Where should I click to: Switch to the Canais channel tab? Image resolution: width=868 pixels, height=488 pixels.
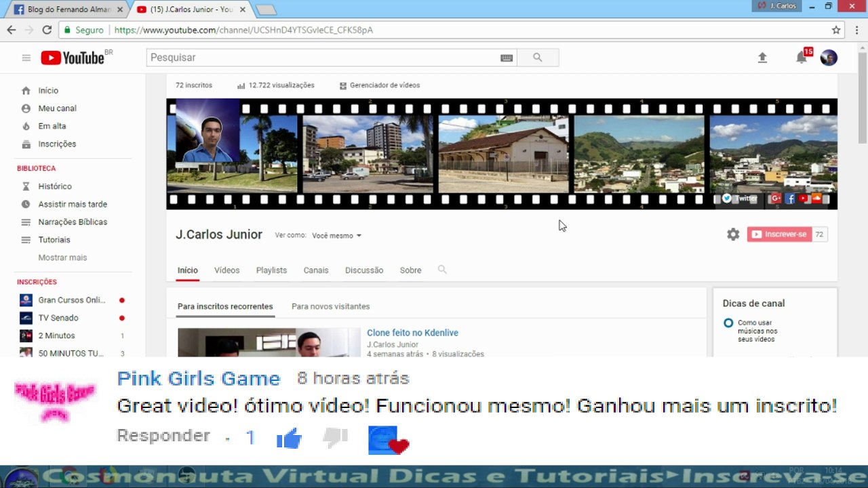pyautogui.click(x=316, y=270)
